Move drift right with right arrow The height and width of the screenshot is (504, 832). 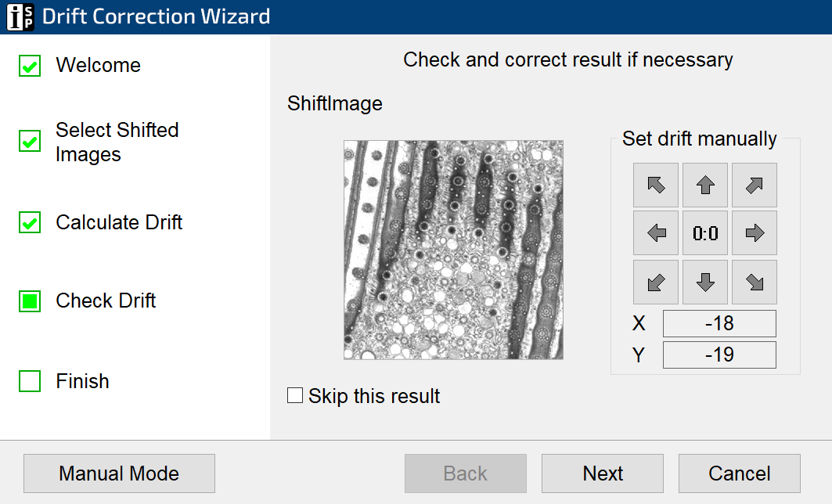coord(755,232)
